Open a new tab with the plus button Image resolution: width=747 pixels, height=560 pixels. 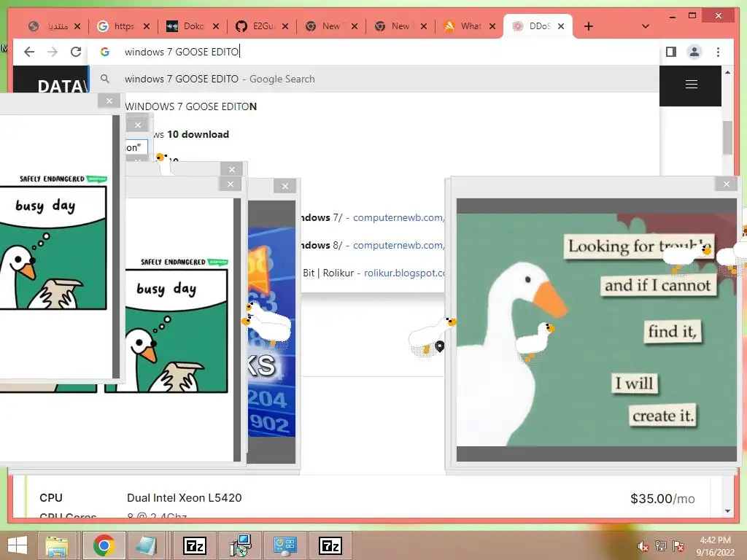589,26
